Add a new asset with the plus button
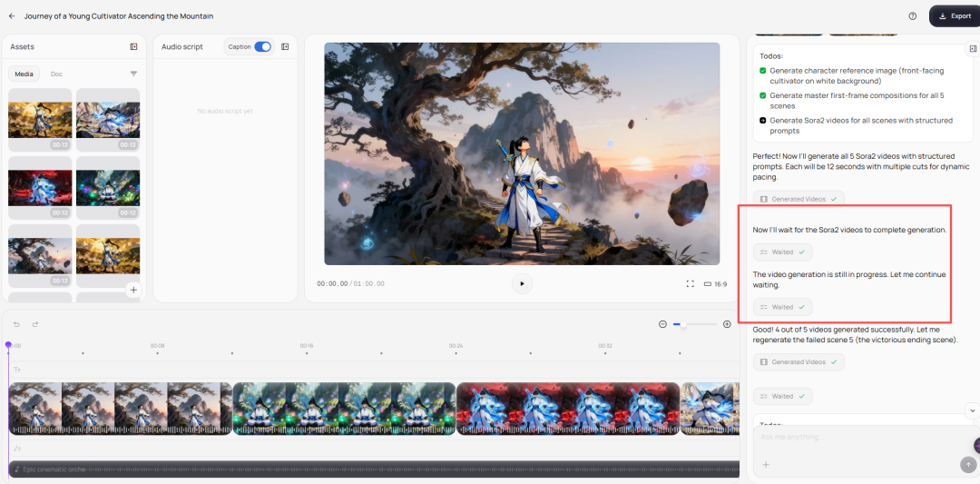 click(133, 291)
